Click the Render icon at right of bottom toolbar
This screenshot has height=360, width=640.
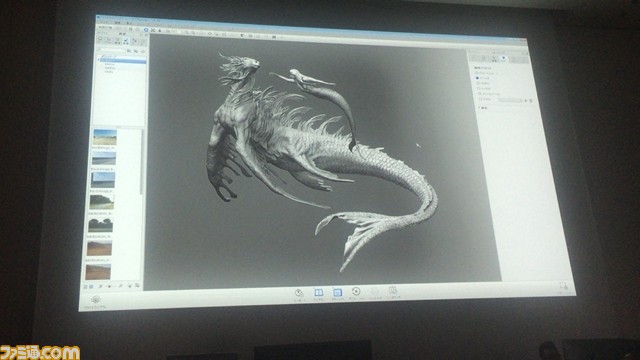(x=393, y=291)
